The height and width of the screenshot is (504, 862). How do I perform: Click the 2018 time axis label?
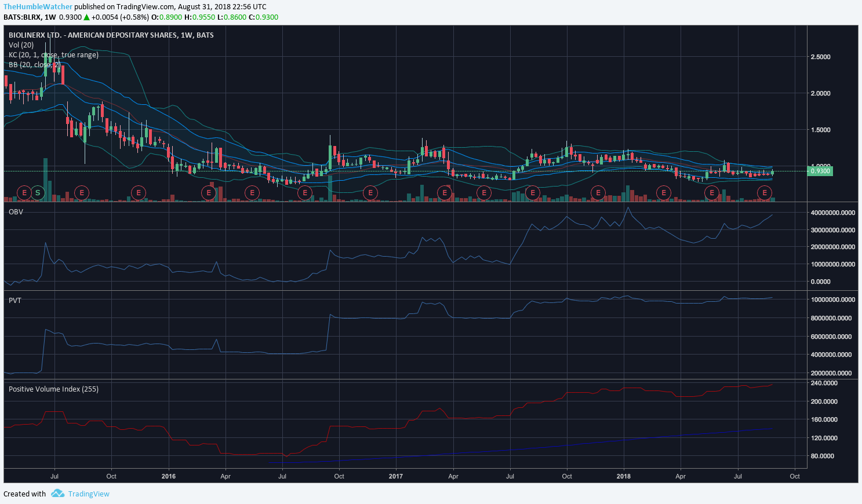624,476
